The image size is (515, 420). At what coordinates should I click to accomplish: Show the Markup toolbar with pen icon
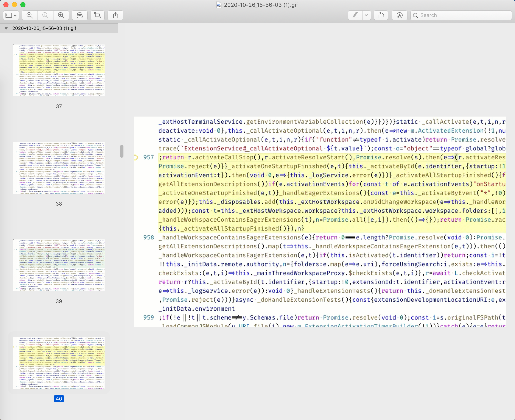(399, 15)
